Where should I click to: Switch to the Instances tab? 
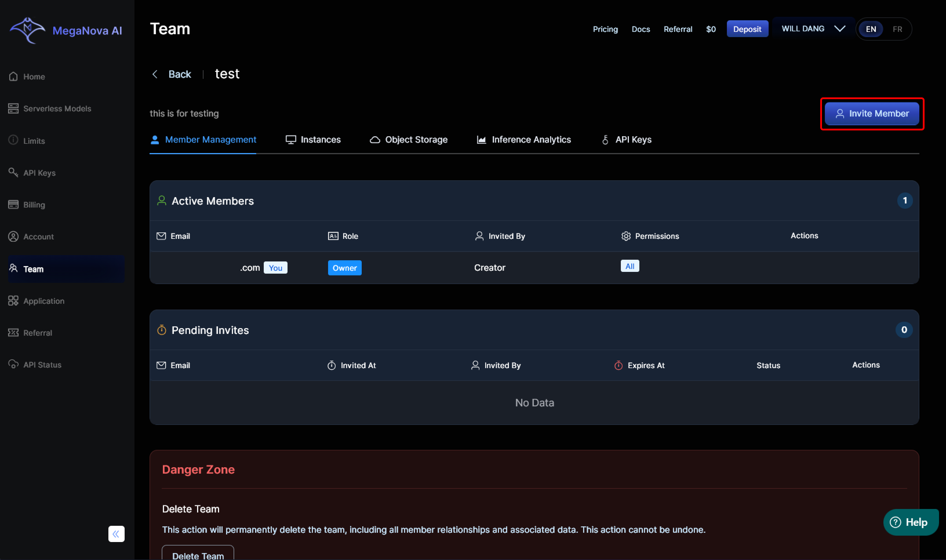(313, 140)
